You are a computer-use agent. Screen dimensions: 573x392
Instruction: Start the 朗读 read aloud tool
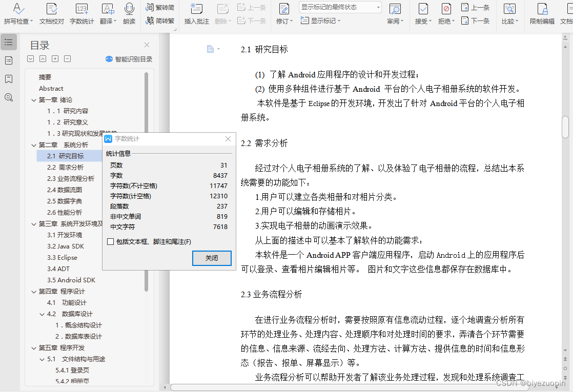click(129, 13)
